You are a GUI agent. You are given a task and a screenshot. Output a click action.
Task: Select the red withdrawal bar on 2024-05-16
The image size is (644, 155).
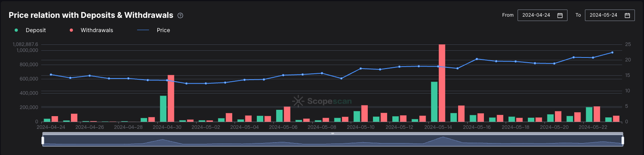coord(481,117)
